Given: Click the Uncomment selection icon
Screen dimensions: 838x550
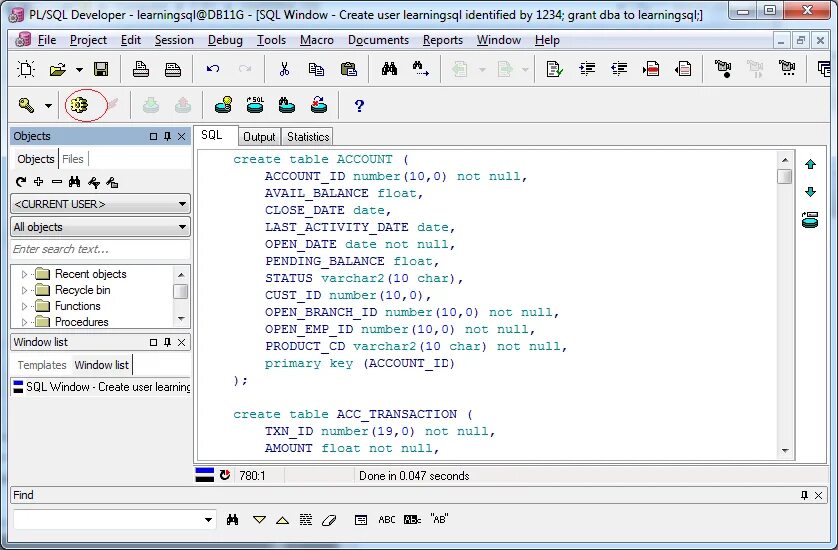Looking at the screenshot, I should (683, 69).
